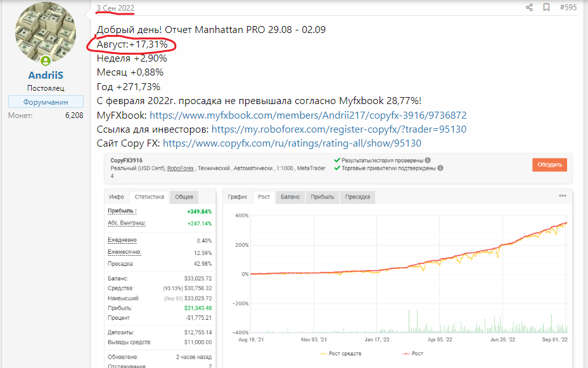Click the Процент -$1,775.21 value
Screen dimensions: 588x368
click(199, 318)
